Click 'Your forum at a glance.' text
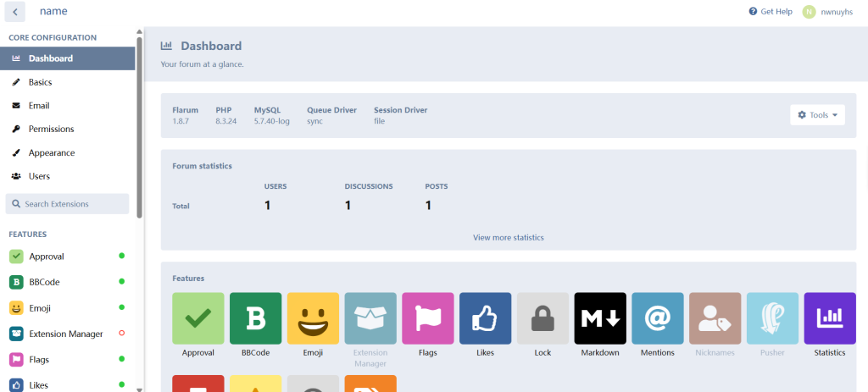This screenshot has height=392, width=868. pos(202,64)
